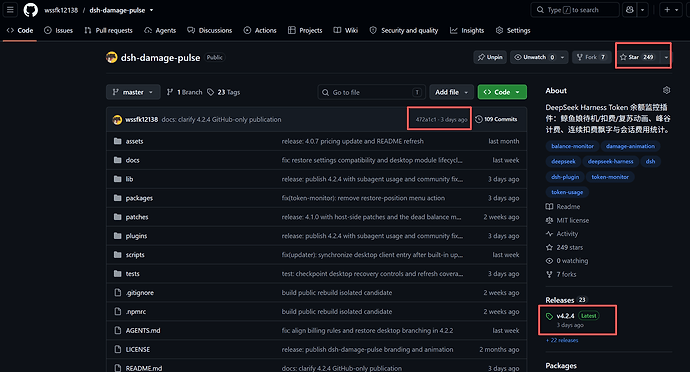Viewport: 690px width, 372px height.
Task: Open the create new plus menu
Action: 671,10
